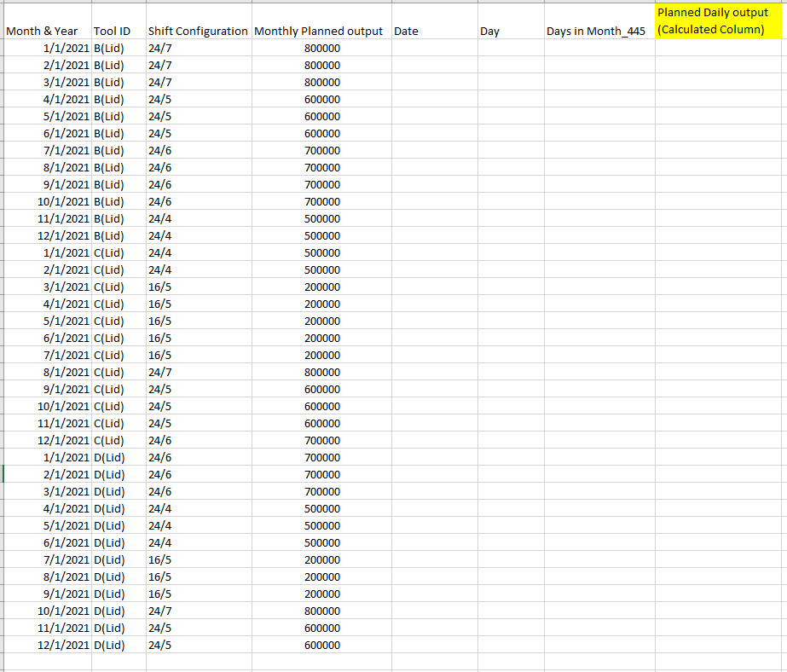Click date 7/1/2021 in the D(Lid) rows
787x672 pixels.
click(48, 560)
